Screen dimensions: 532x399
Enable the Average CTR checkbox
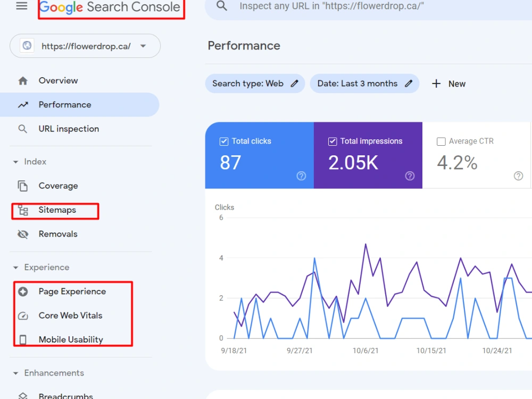pyautogui.click(x=441, y=142)
